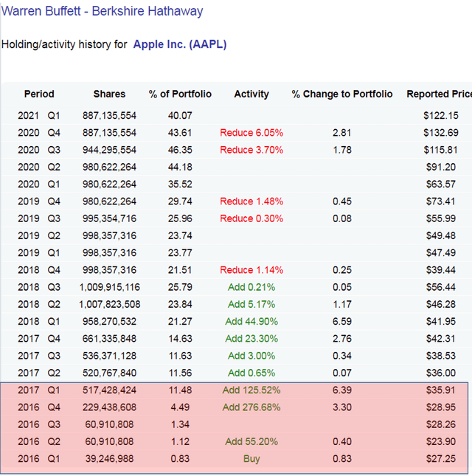
Task: Click the Reported Price column header
Action: pos(439,94)
